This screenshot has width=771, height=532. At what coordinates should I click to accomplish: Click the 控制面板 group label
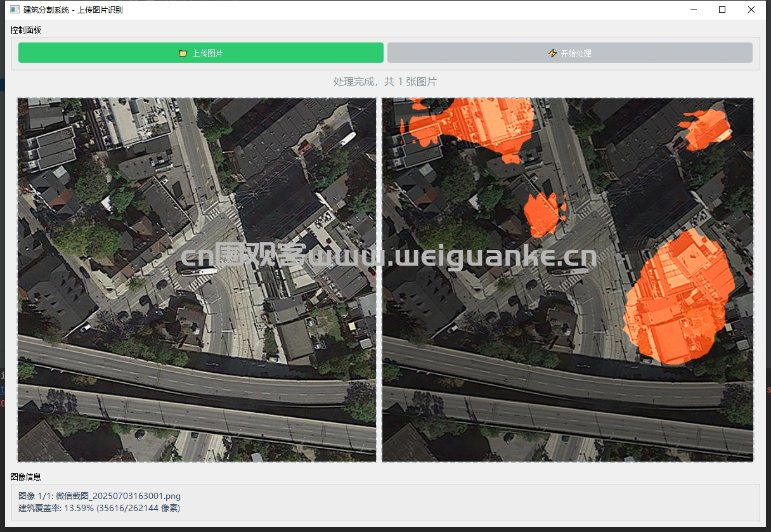[26, 30]
